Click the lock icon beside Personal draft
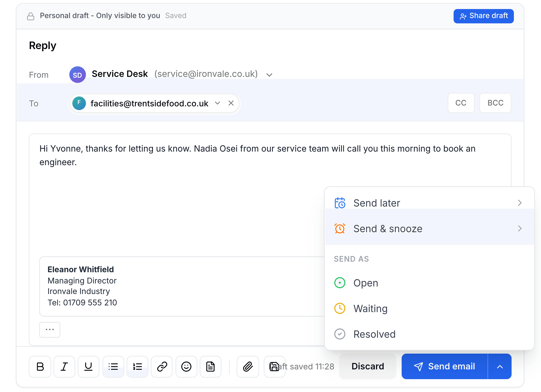The image size is (541, 392). tap(31, 16)
